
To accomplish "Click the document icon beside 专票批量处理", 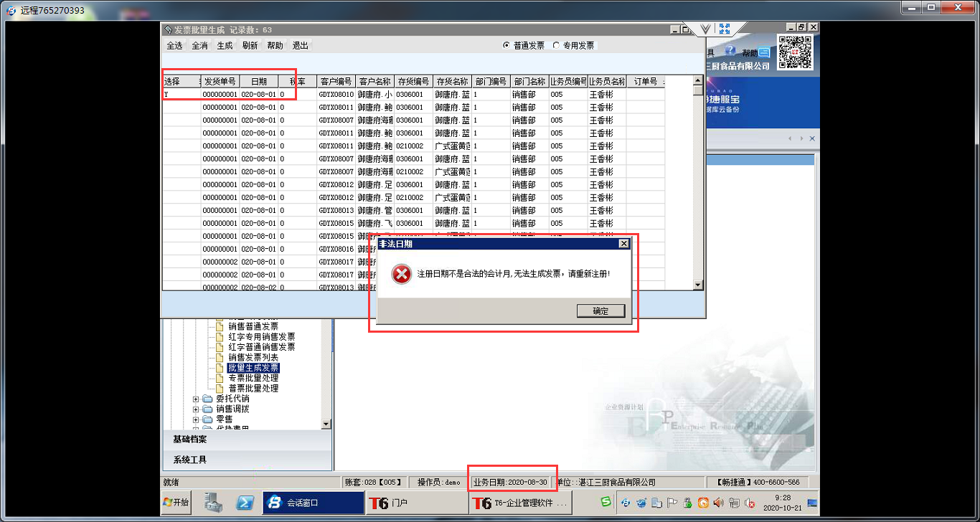I will tap(221, 378).
